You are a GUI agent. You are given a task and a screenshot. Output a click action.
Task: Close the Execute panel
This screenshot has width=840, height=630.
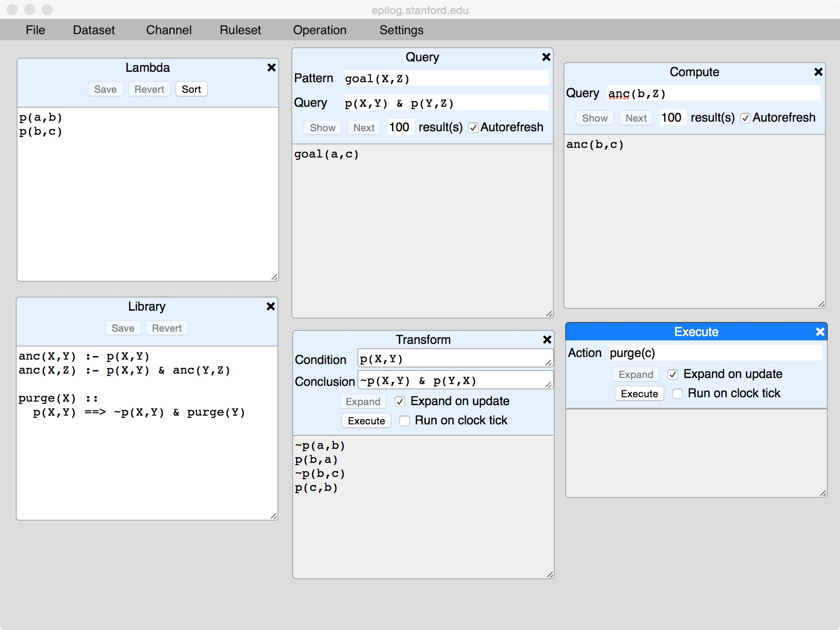820,332
